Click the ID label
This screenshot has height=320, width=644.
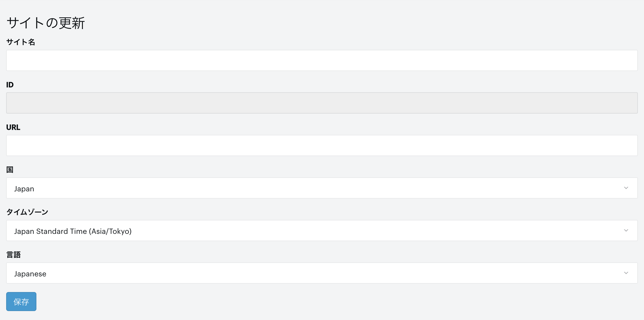tap(10, 85)
